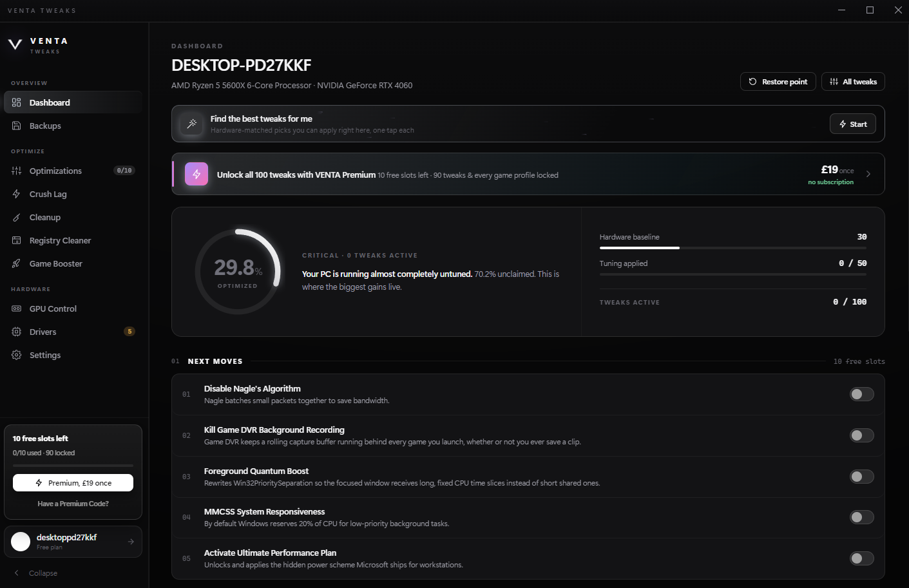Click Unlock all 100 tweaks Premium banner
Image resolution: width=909 pixels, height=588 pixels.
pyautogui.click(x=528, y=174)
